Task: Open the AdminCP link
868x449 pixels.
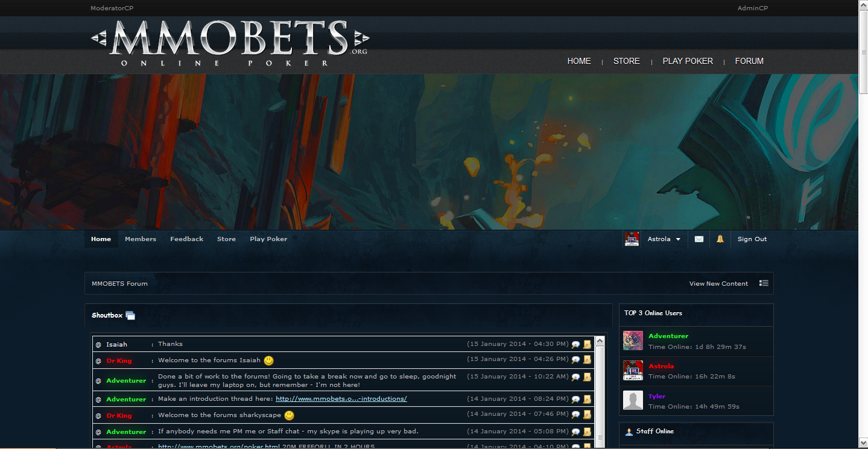Action: pyautogui.click(x=752, y=8)
